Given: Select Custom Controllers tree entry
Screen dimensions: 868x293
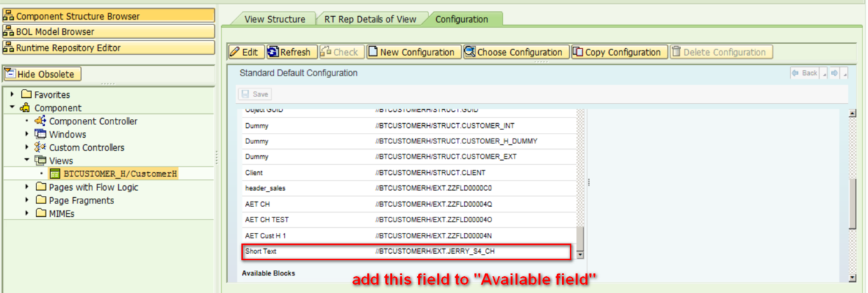Looking at the screenshot, I should tap(87, 148).
